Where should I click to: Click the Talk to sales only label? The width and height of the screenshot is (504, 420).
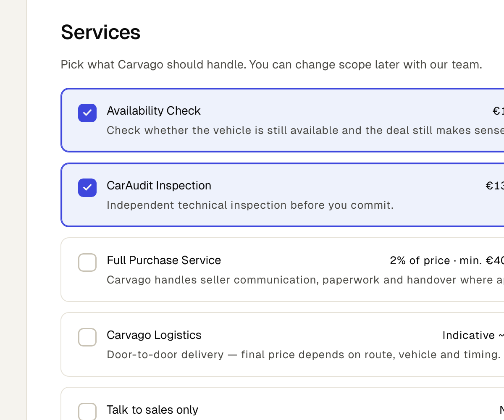click(152, 410)
